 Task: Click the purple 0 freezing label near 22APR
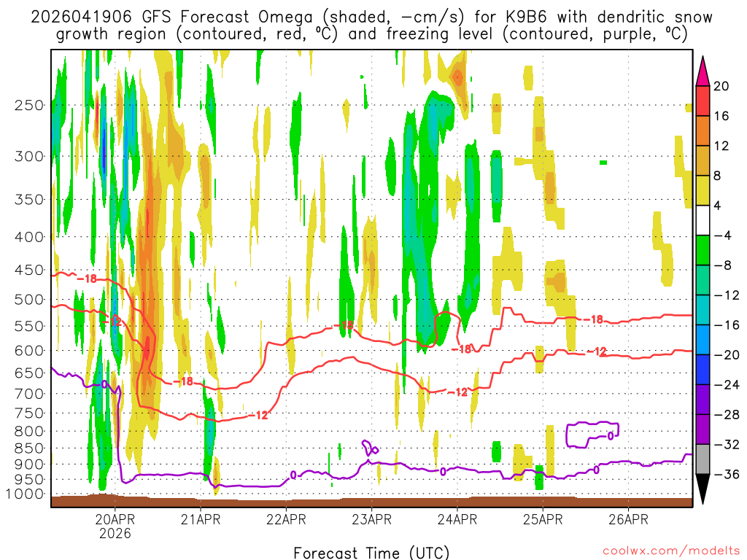[x=293, y=475]
